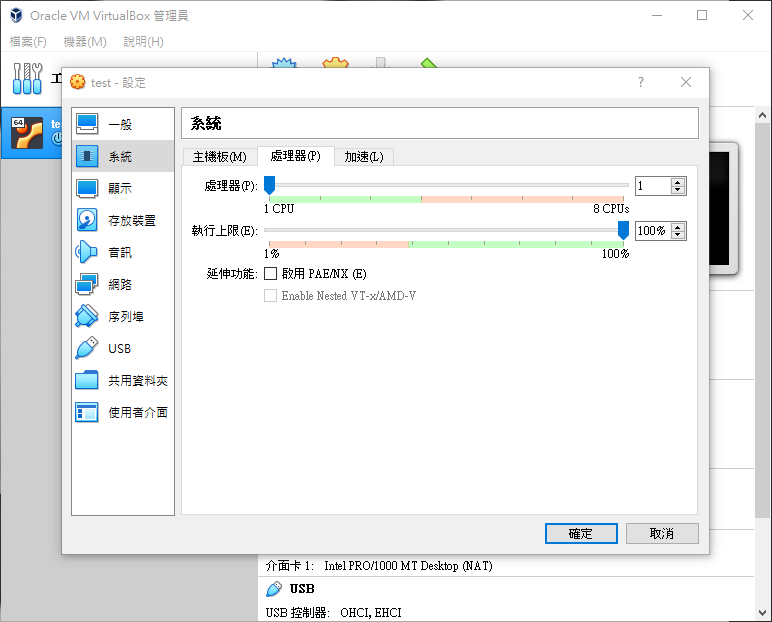Screen dimensions: 772x622
Task: Switch to the 加速(L) tab
Action: coord(364,157)
